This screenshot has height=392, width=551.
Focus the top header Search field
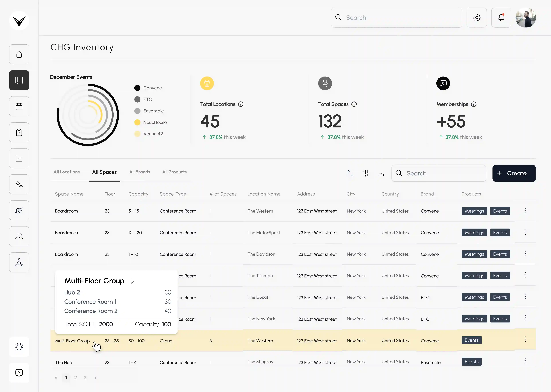click(x=396, y=18)
